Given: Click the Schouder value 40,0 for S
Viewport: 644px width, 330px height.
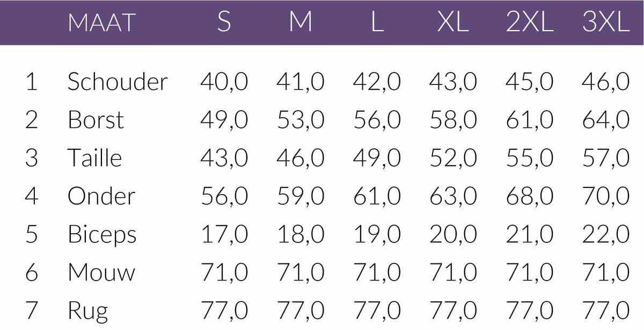Looking at the screenshot, I should click(224, 82).
